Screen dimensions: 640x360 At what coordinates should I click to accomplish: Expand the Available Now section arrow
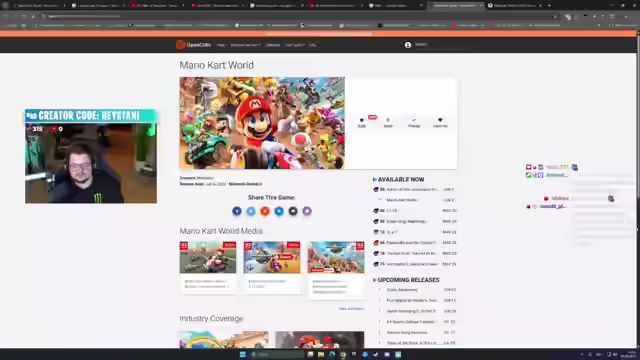pos(374,180)
